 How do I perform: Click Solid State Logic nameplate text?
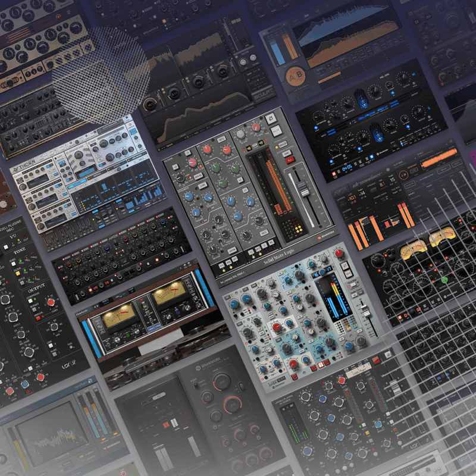click(278, 257)
